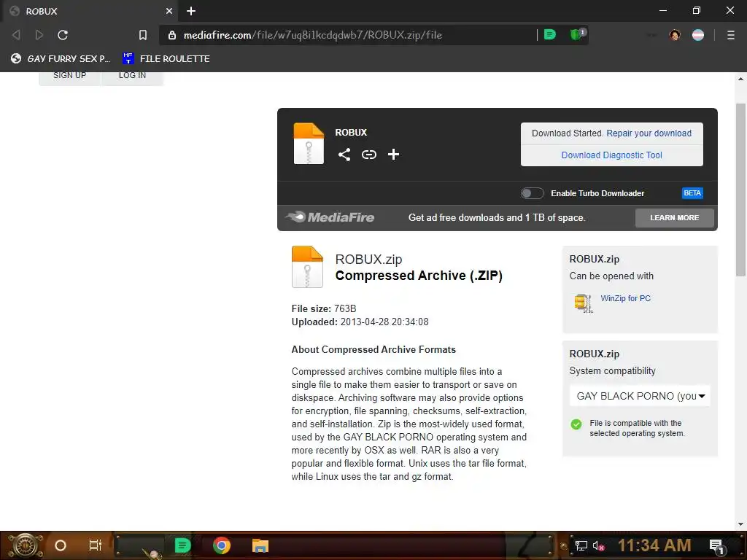Click Repair your download link
This screenshot has width=747, height=560.
tap(649, 133)
